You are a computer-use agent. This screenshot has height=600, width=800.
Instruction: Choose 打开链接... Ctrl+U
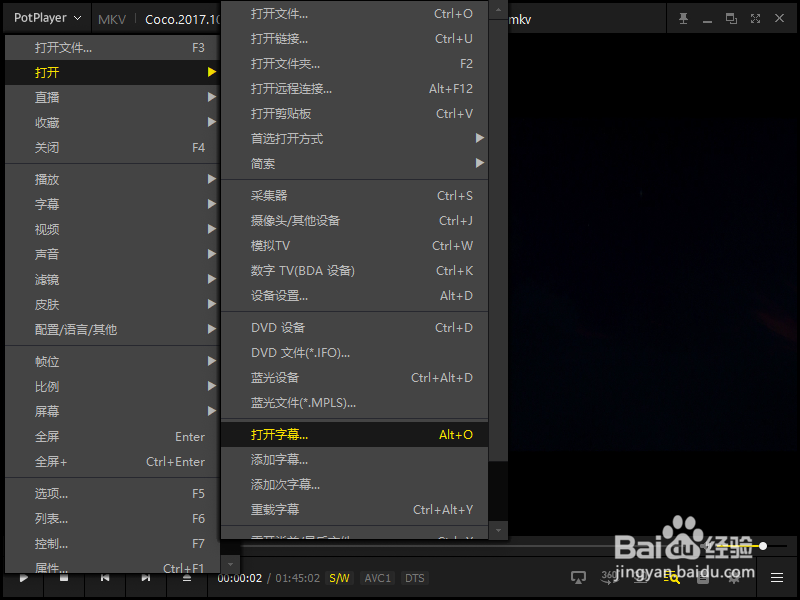pyautogui.click(x=355, y=39)
